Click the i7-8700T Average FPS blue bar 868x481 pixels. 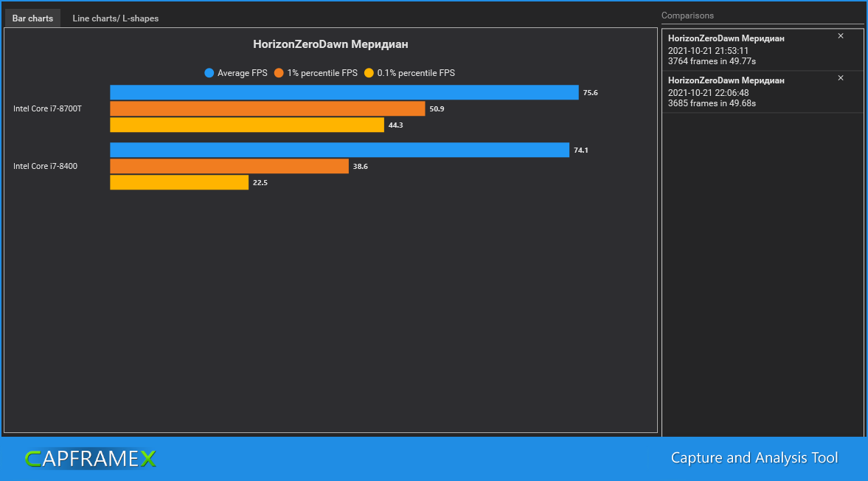pos(344,92)
